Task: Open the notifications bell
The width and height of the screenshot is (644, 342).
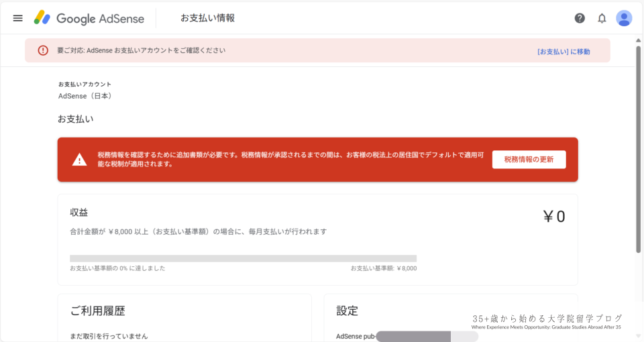Action: coord(602,18)
